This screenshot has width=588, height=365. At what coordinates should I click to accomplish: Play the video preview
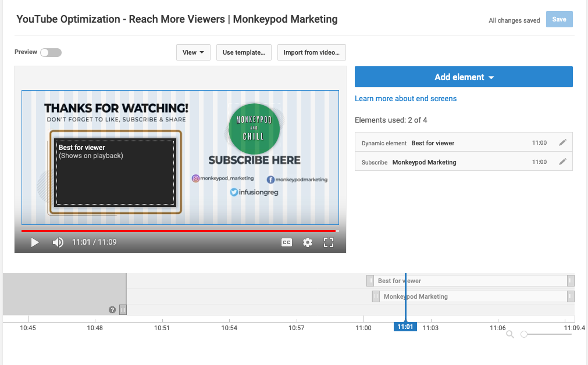[x=34, y=242]
